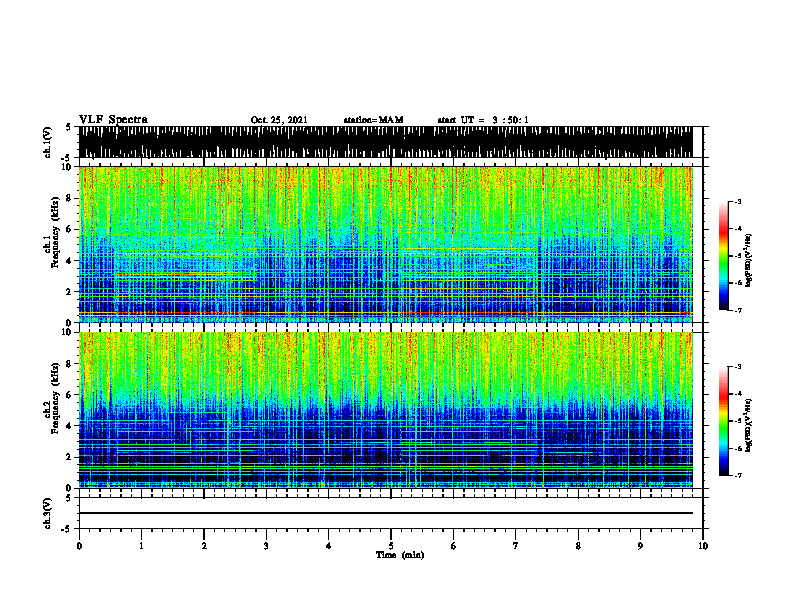The image size is (792, 612).
Task: Click the ch.2 frequency tick label '4'
Action: click(69, 426)
